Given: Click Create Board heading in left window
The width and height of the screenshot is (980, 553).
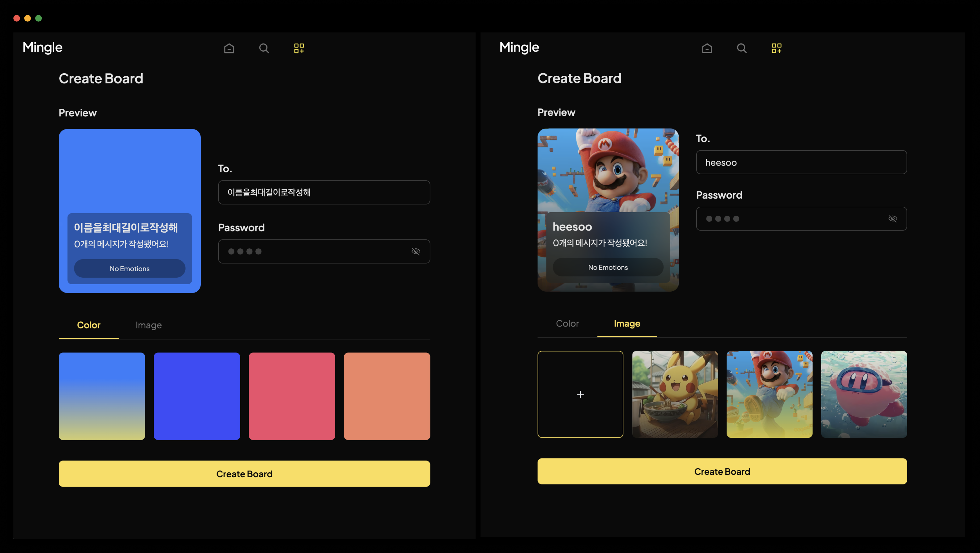Looking at the screenshot, I should pos(101,79).
